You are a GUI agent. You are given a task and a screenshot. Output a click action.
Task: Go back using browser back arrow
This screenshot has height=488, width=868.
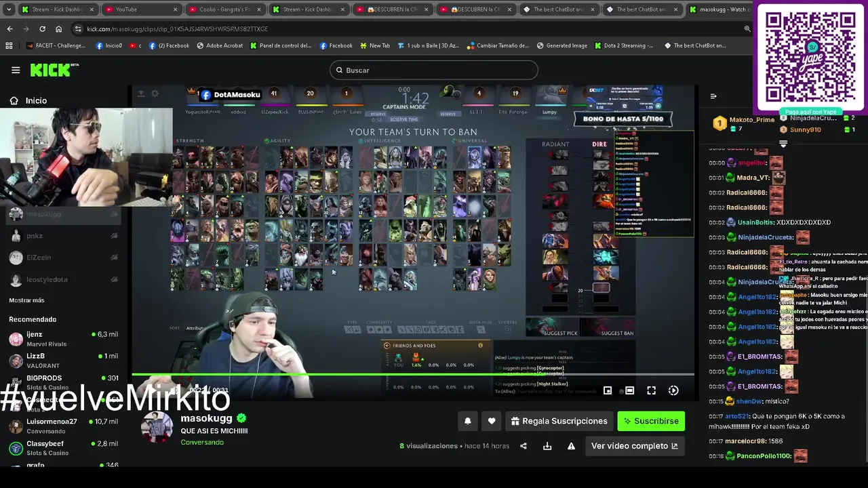9,29
